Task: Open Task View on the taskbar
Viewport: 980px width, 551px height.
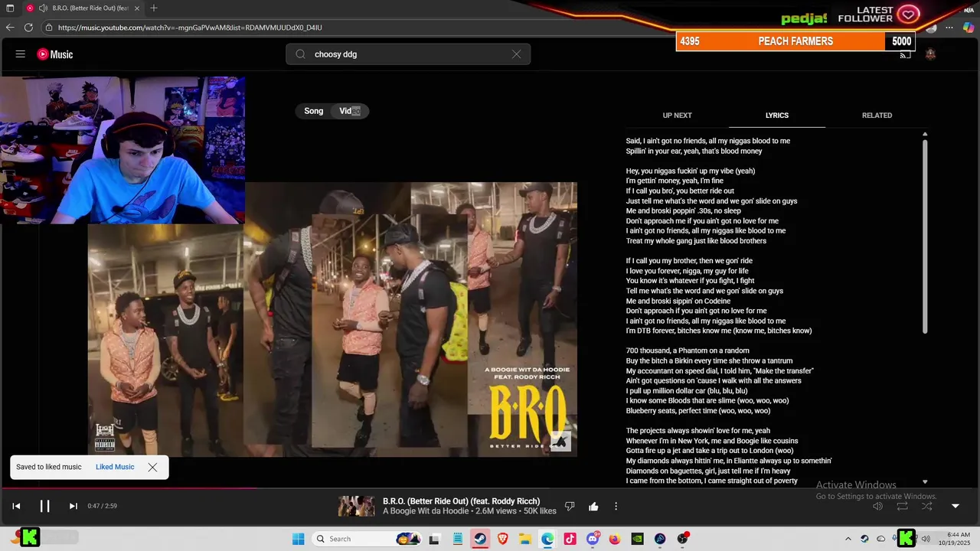Action: tap(434, 539)
